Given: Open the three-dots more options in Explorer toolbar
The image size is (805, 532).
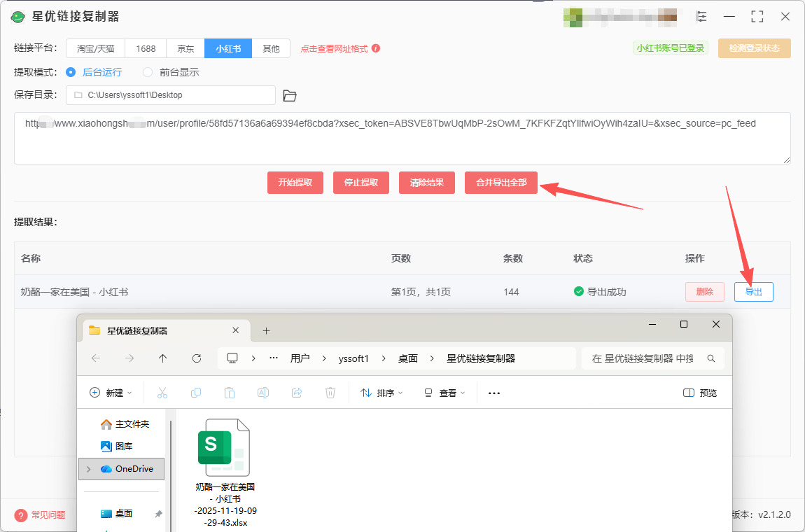Looking at the screenshot, I should (x=494, y=393).
